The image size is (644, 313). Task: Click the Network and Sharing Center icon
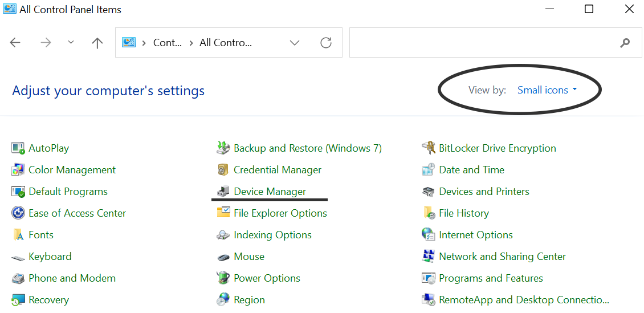(429, 257)
